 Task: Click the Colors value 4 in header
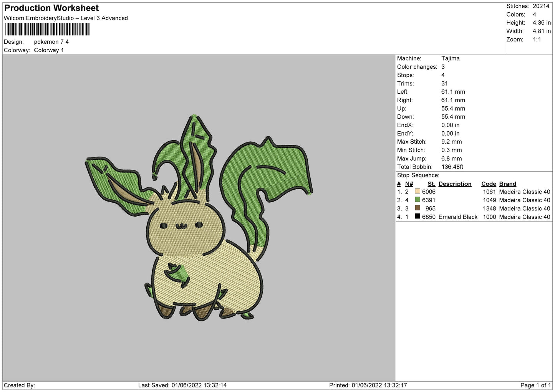click(x=535, y=15)
